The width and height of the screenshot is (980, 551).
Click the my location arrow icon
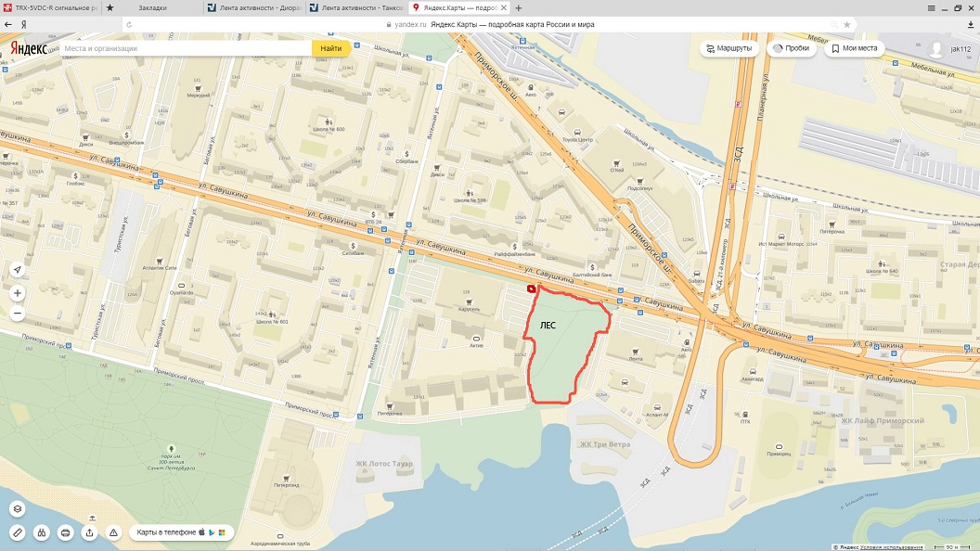[18, 269]
